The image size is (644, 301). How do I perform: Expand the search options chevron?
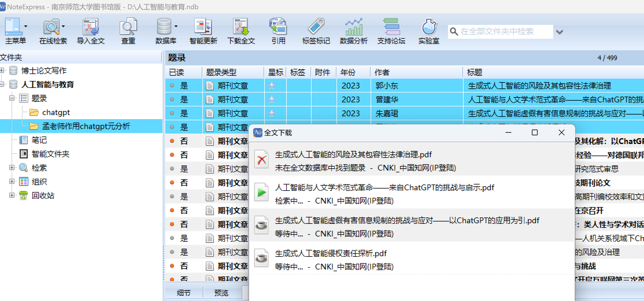pyautogui.click(x=560, y=32)
